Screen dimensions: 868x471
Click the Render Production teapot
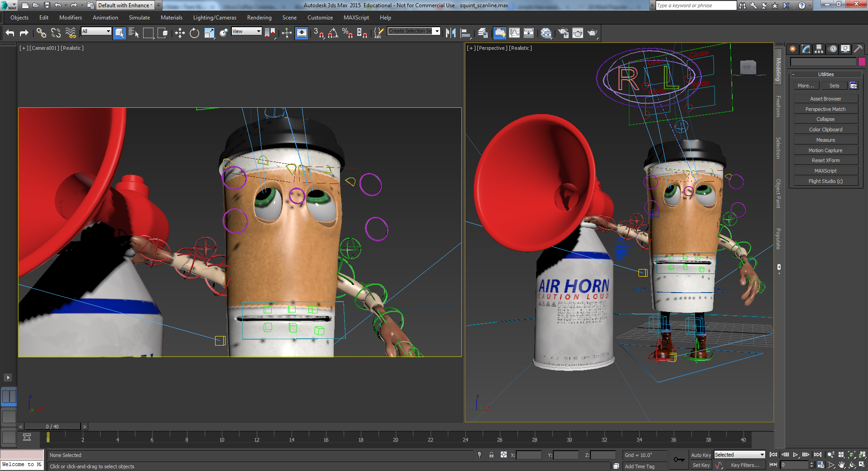tap(592, 33)
